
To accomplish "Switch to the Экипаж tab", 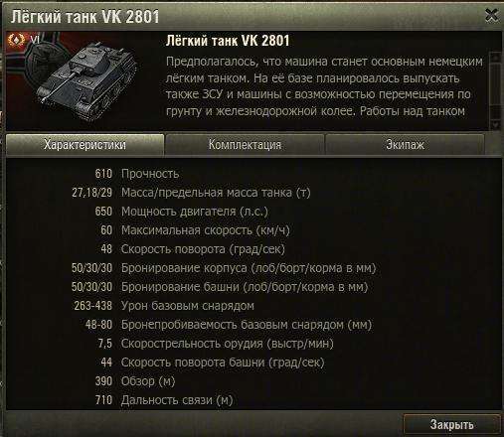I will pyautogui.click(x=405, y=145).
